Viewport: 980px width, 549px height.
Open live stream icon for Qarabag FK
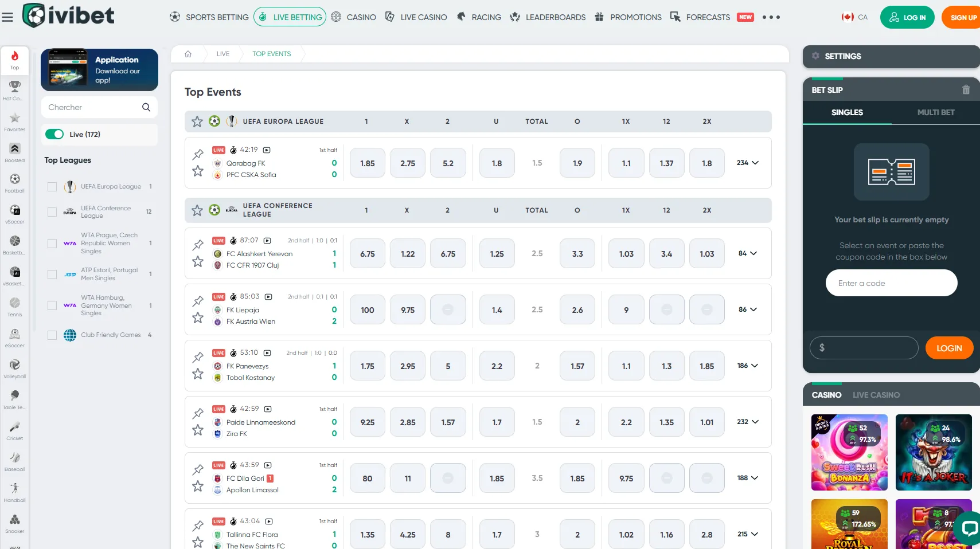[x=267, y=150]
